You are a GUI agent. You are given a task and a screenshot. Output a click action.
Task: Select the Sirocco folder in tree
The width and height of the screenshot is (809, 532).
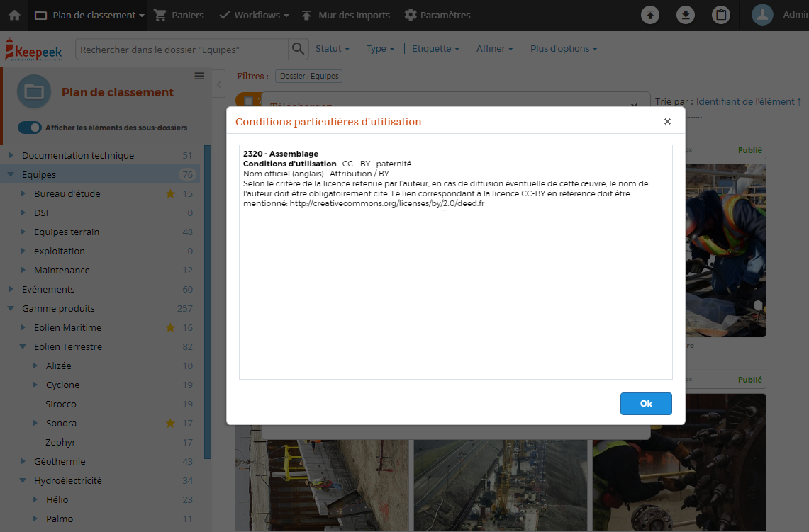coord(61,404)
